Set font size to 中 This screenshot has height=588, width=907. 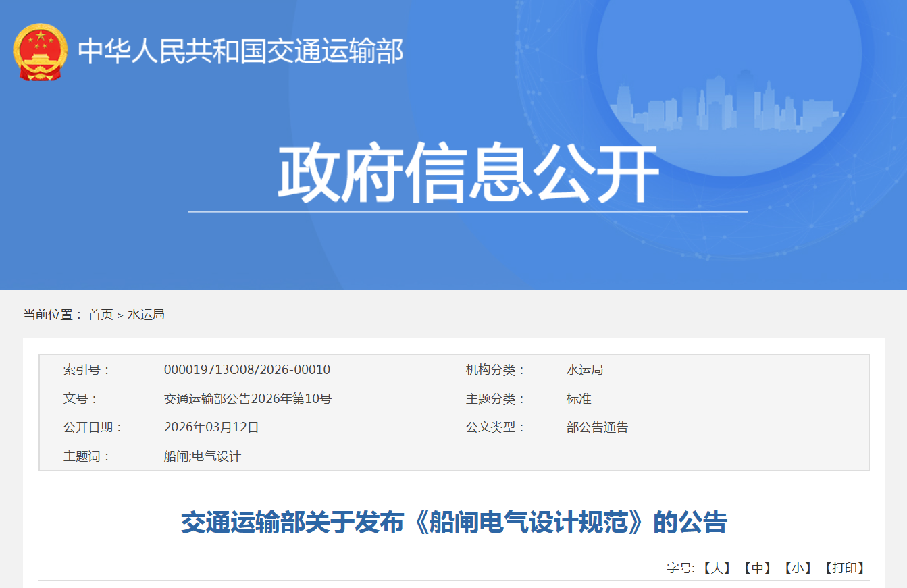757,568
